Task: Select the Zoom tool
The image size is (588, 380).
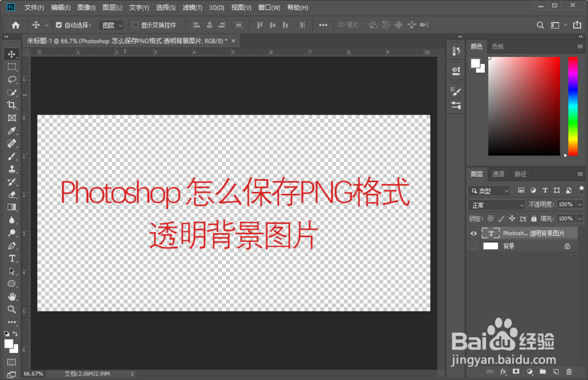Action: click(x=12, y=309)
